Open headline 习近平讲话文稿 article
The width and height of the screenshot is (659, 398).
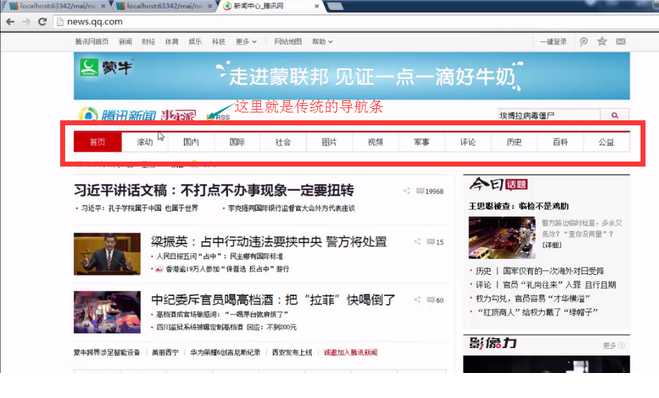[214, 190]
